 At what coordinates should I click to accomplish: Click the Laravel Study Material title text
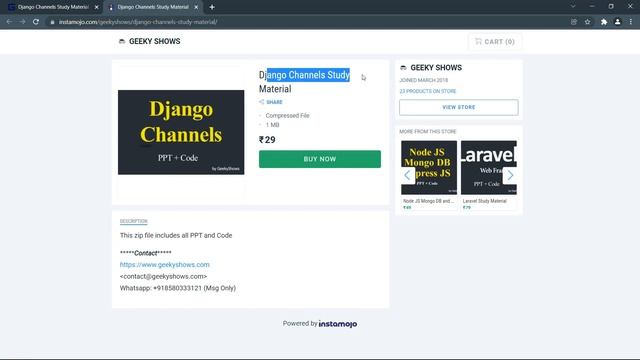coord(484,201)
